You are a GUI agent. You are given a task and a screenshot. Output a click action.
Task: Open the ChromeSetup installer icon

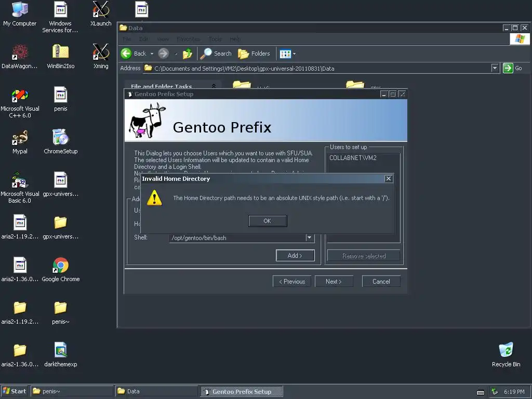pyautogui.click(x=60, y=141)
